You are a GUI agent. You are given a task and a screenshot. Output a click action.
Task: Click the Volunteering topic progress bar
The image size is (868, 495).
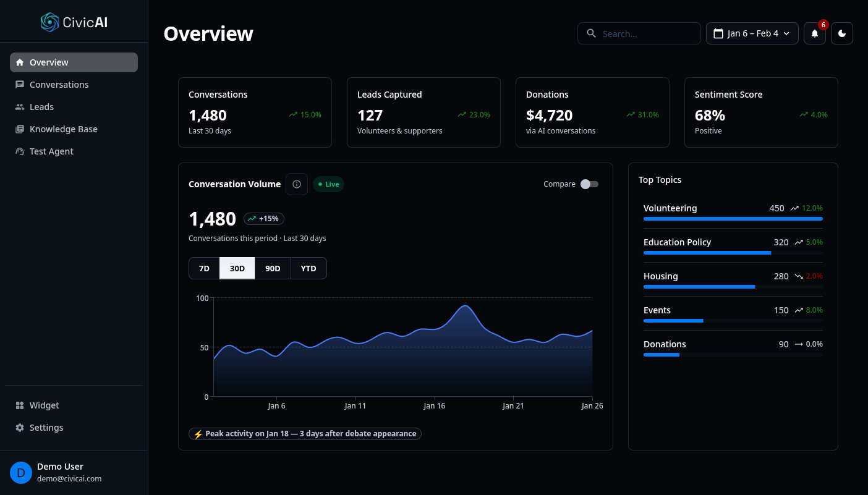click(x=733, y=219)
